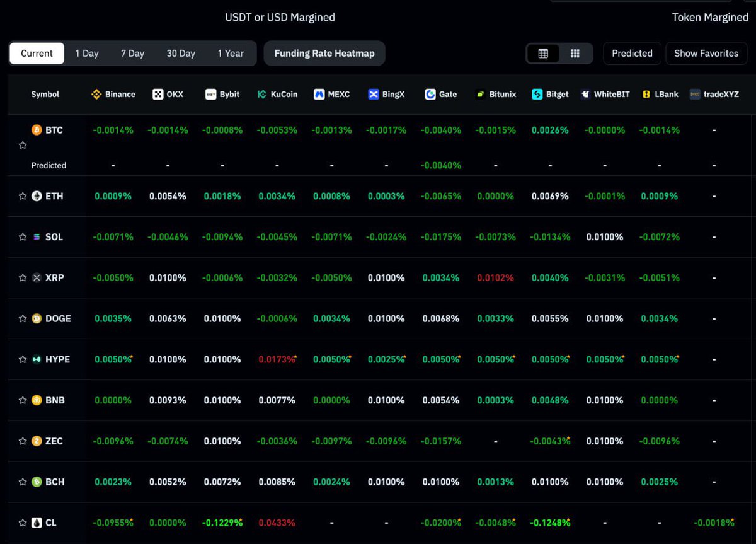The width and height of the screenshot is (756, 544).
Task: Click BTC Bitget rate 0.0026%
Action: pos(550,130)
